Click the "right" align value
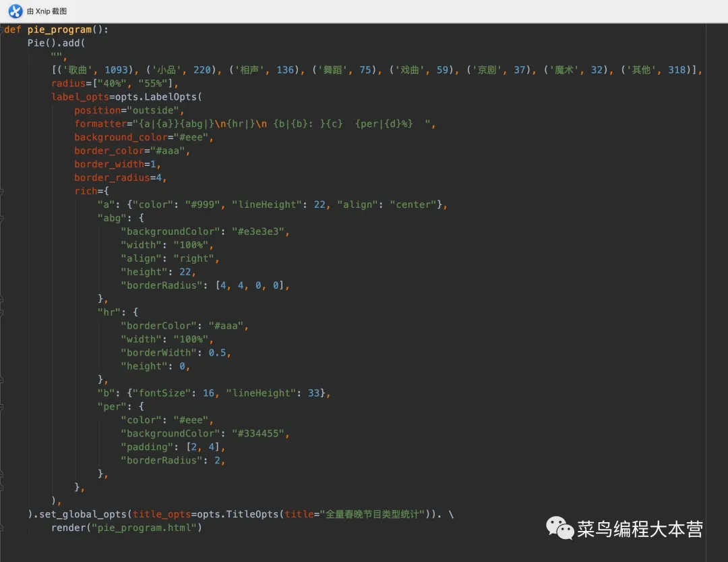 pyautogui.click(x=193, y=258)
